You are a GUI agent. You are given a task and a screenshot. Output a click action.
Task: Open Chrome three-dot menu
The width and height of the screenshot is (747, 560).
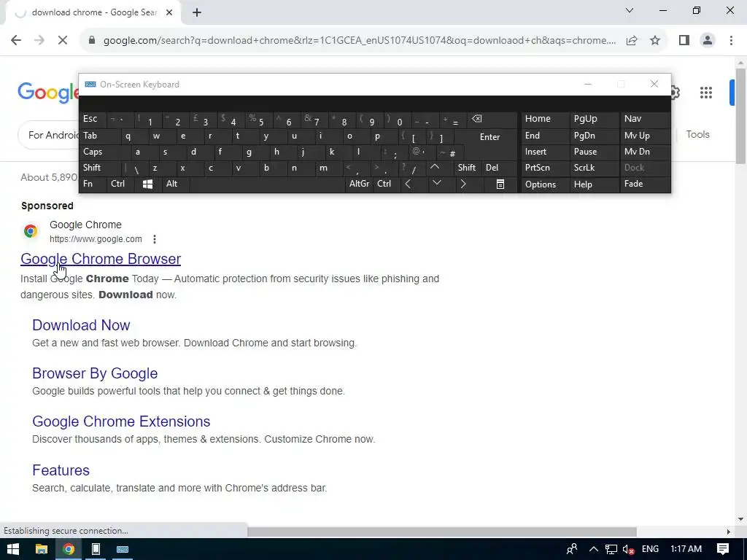[x=731, y=41]
